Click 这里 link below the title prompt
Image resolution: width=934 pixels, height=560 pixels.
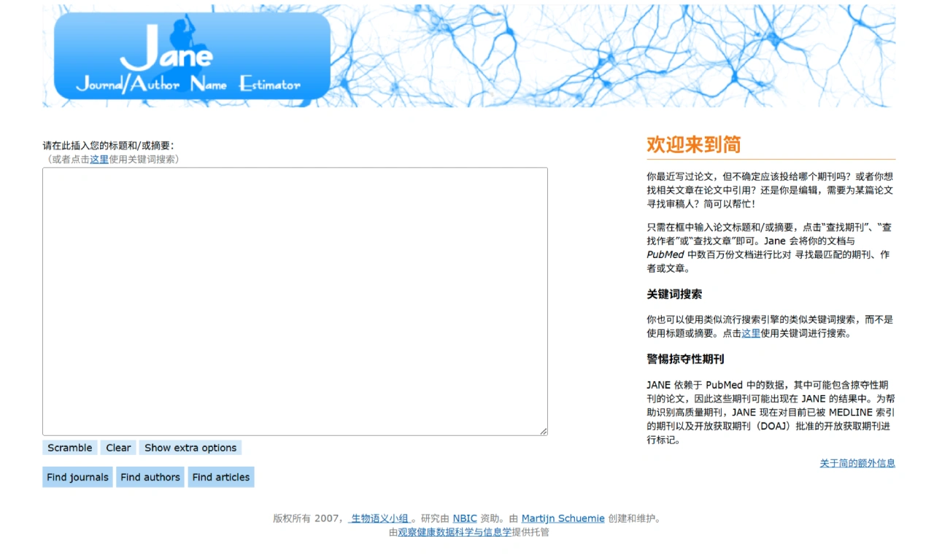tap(99, 158)
